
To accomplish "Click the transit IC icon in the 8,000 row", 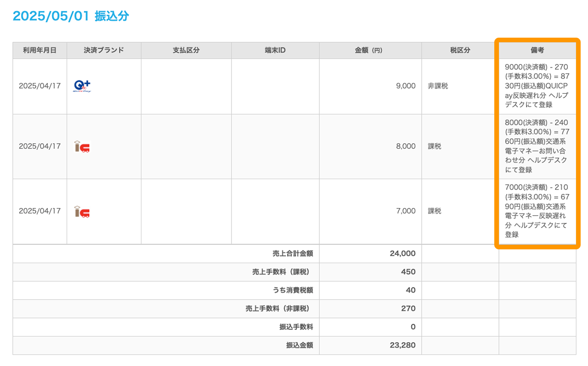I will tap(82, 146).
